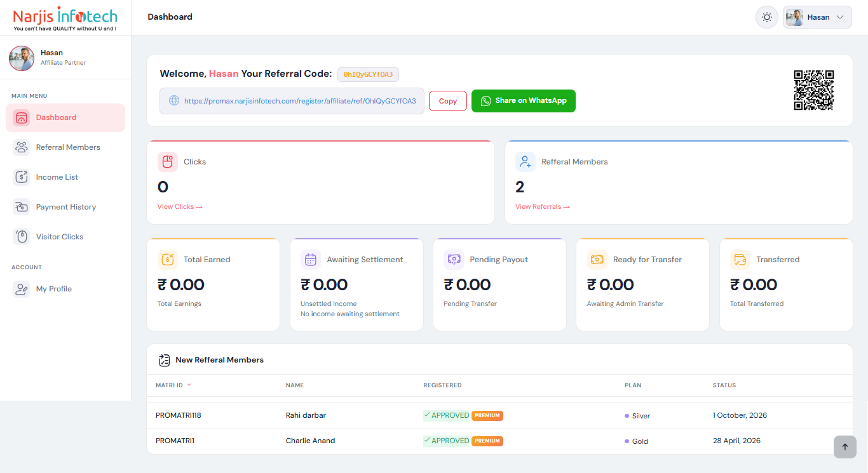This screenshot has height=473, width=868.
Task: Toggle the light/dark theme sun icon
Action: 767,17
